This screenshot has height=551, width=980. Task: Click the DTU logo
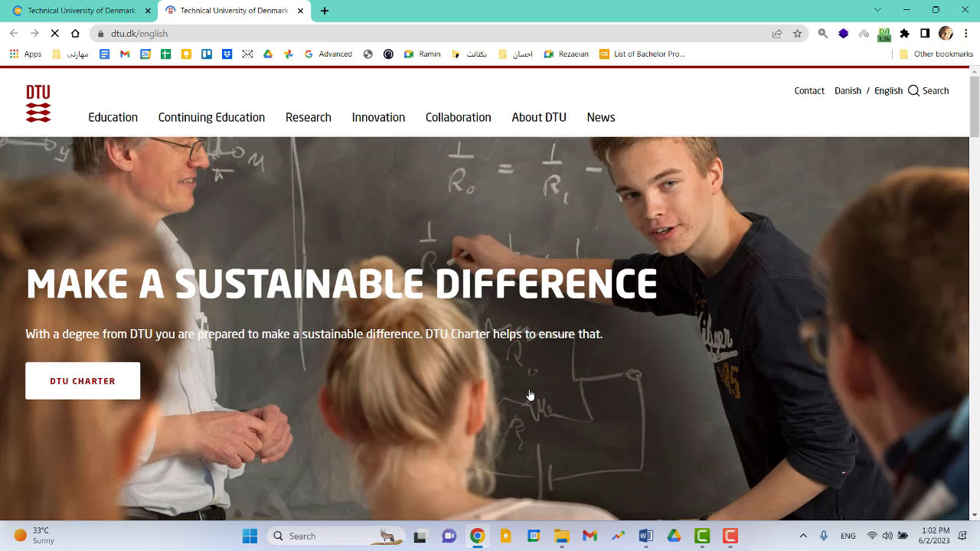(38, 103)
